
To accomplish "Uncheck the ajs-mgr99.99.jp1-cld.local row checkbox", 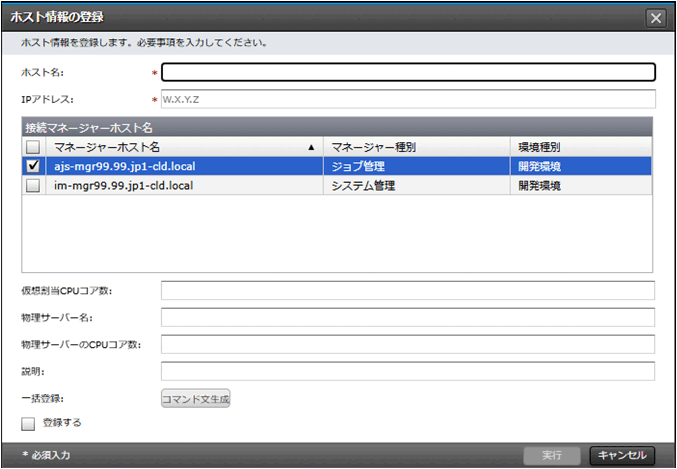I will pos(33,166).
